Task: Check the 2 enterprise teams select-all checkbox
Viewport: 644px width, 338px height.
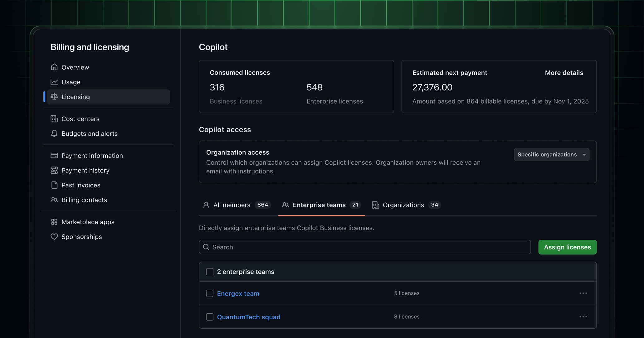Action: click(209, 272)
